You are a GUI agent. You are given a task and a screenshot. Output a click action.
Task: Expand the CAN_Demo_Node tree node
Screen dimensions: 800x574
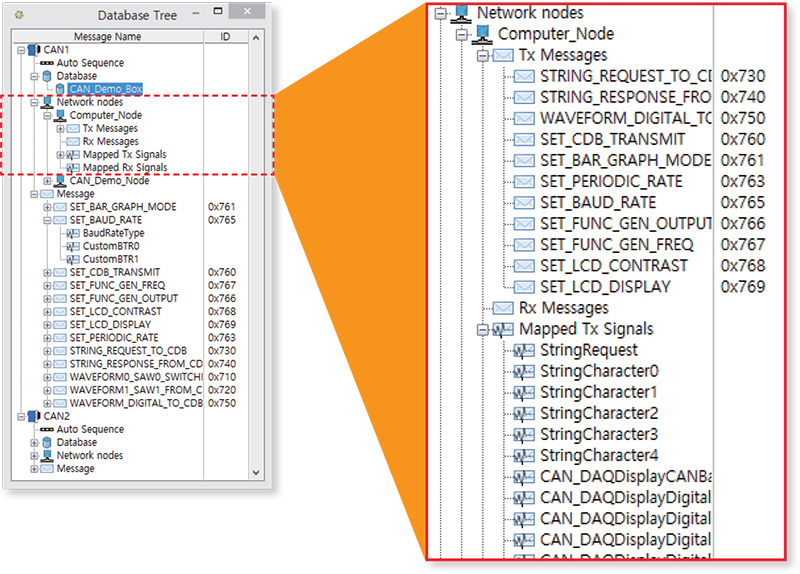coord(47,181)
